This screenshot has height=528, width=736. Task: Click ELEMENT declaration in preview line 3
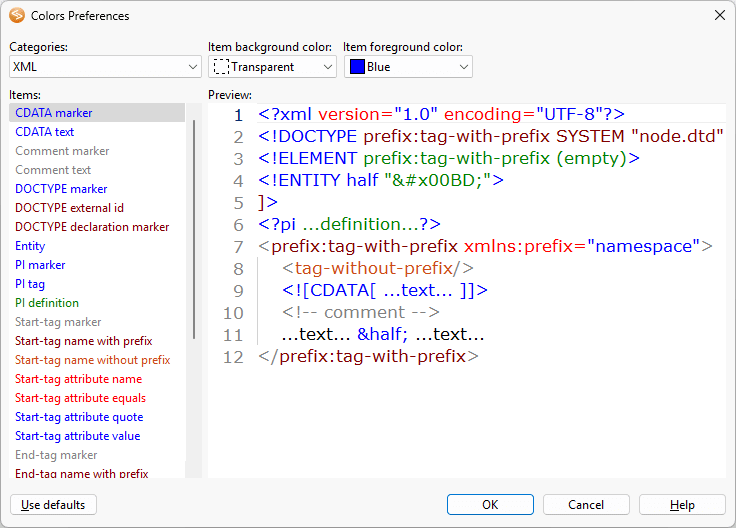(x=449, y=158)
